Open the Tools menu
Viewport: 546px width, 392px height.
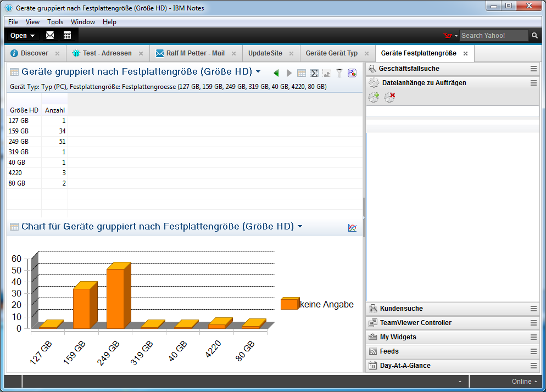point(55,22)
